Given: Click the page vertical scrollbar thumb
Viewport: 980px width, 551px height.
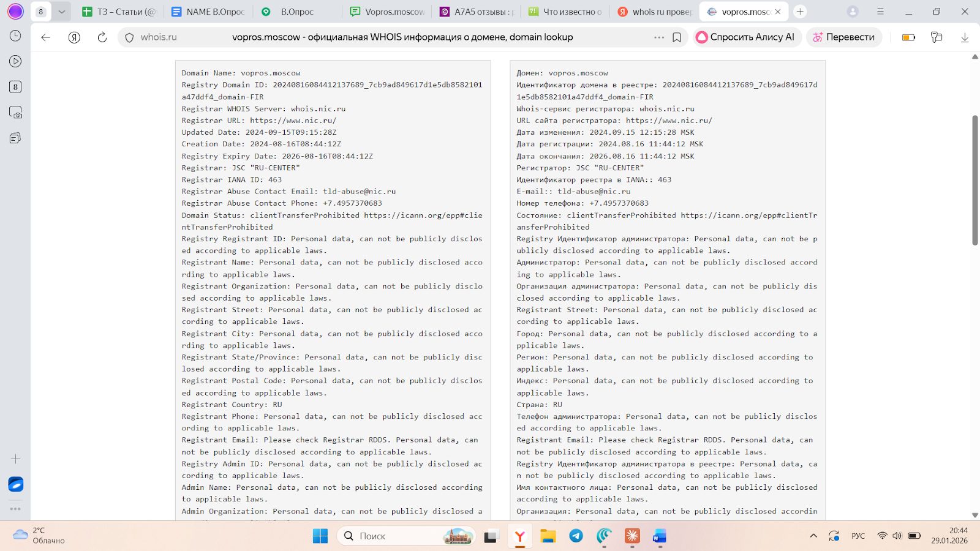Looking at the screenshot, I should click(x=974, y=180).
